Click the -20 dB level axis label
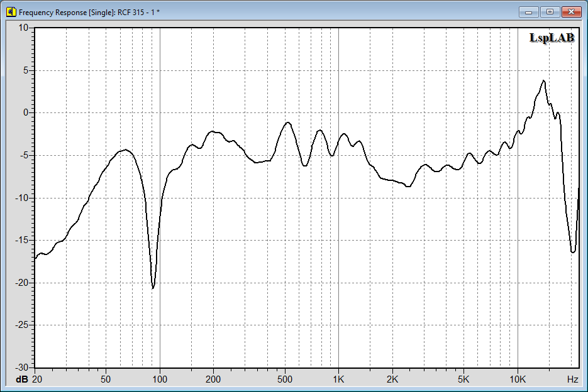This screenshot has height=392, width=588. [x=21, y=283]
